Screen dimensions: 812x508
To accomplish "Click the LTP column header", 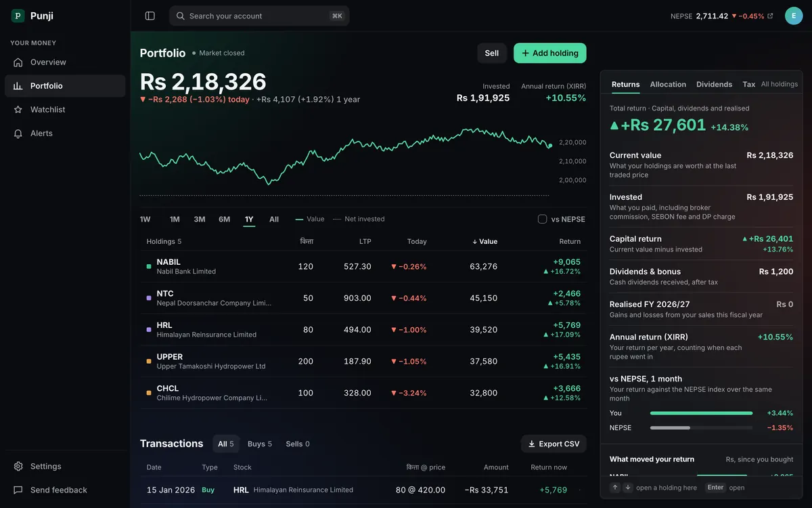I will click(x=365, y=241).
